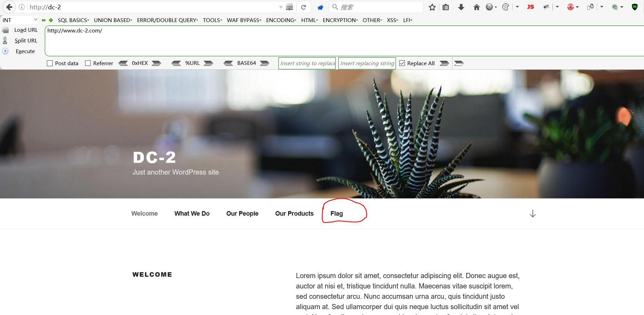The width and height of the screenshot is (644, 315).
Task: Click the Load URL icon in HackBar
Action: click(x=6, y=30)
